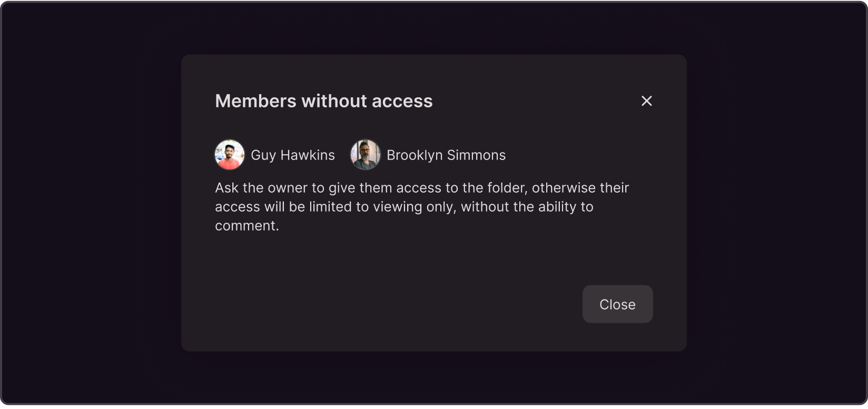Screen dimensions: 868x409
Task: Dismiss the dialog with the X icon
Action: 646,101
